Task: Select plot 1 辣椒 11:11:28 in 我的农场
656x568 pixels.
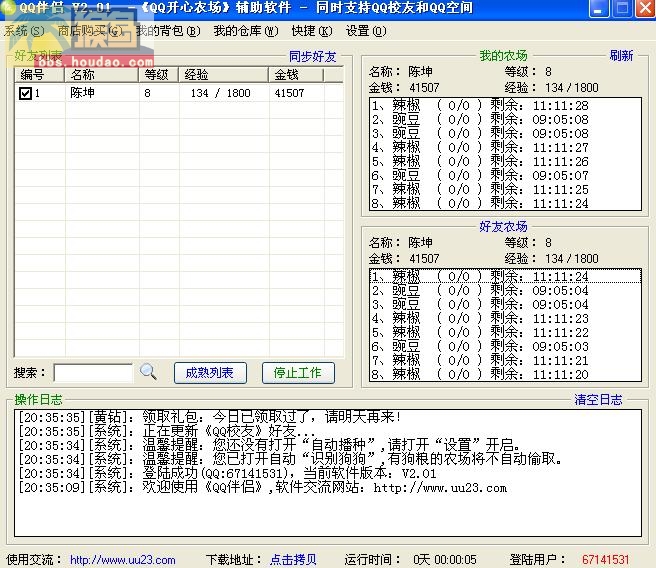Action: click(x=505, y=105)
